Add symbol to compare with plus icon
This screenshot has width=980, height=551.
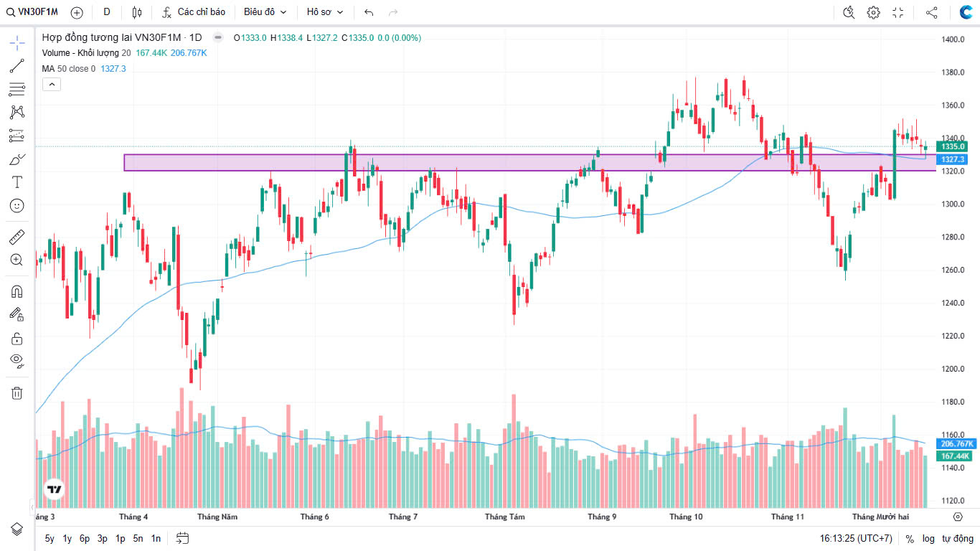(77, 12)
